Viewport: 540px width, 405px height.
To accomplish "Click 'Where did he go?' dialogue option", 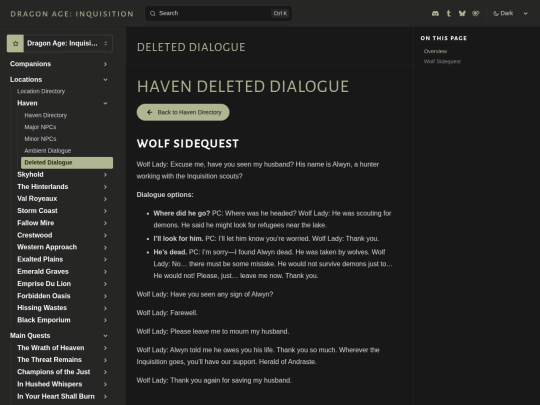I will click(x=181, y=214).
